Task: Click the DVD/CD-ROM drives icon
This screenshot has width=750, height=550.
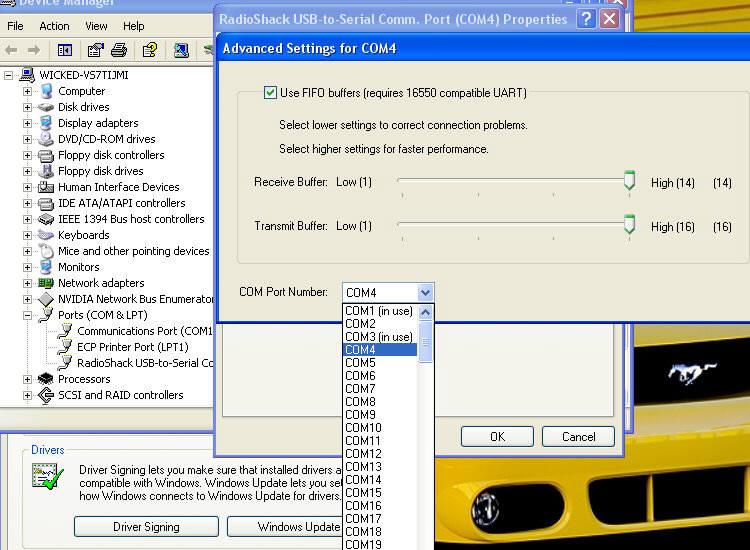Action: (x=46, y=139)
